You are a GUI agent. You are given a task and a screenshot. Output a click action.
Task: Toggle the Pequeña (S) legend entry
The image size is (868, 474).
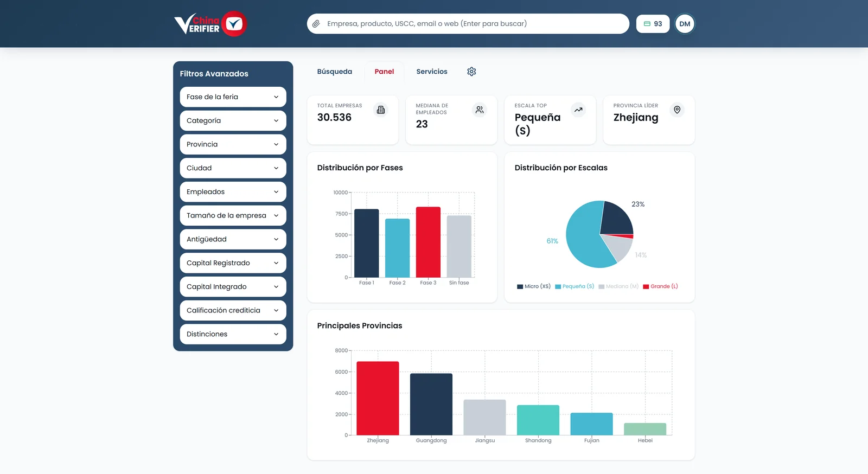(575, 286)
